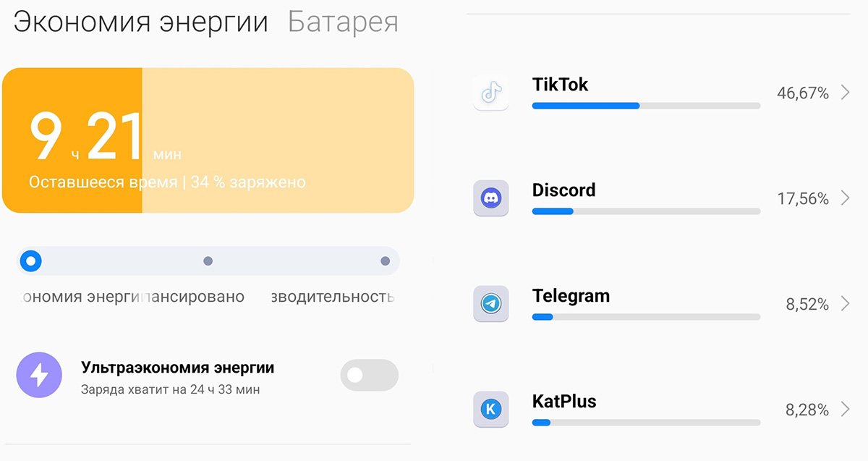The image size is (868, 461).
Task: Open the Ультраэкономия энергии label
Action: [178, 368]
